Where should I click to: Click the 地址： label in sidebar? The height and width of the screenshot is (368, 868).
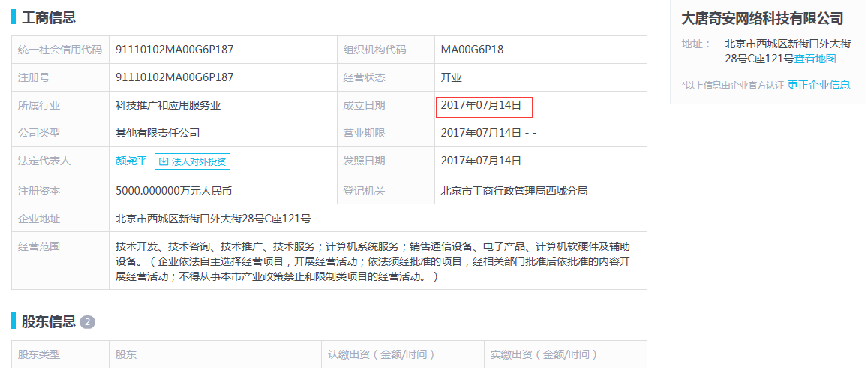[x=696, y=44]
